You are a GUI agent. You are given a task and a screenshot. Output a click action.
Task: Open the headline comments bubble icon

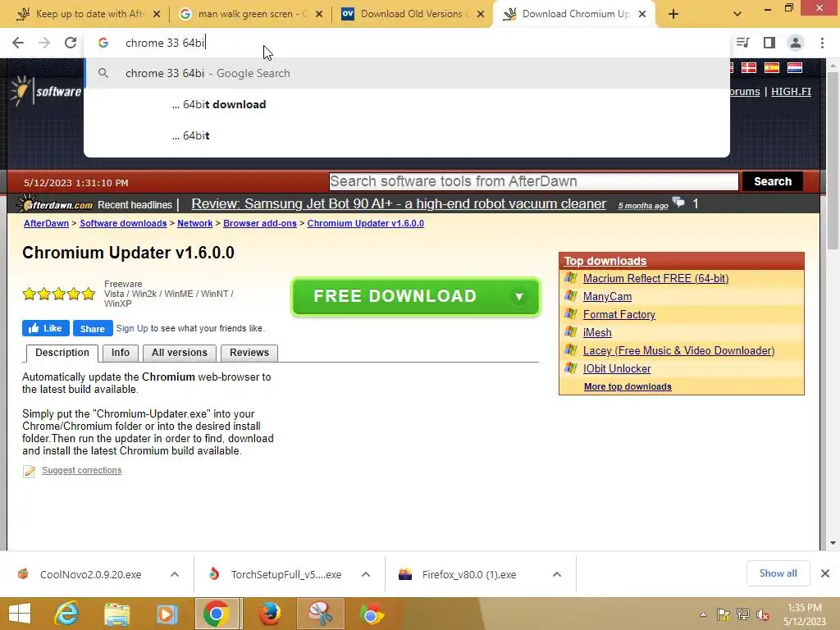pyautogui.click(x=678, y=203)
